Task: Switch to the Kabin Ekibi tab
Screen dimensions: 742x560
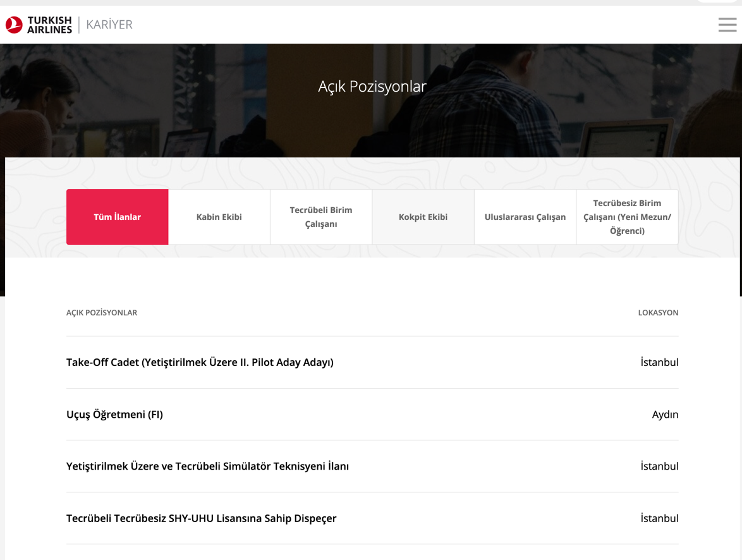Action: 219,217
